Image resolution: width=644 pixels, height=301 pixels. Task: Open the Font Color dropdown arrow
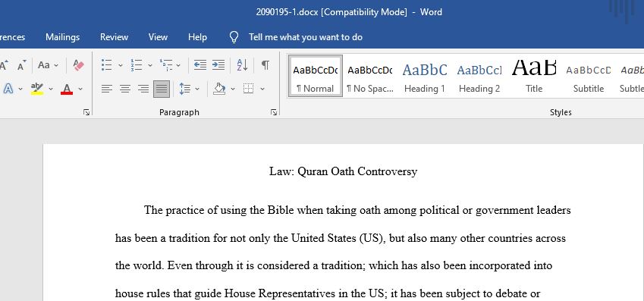80,89
